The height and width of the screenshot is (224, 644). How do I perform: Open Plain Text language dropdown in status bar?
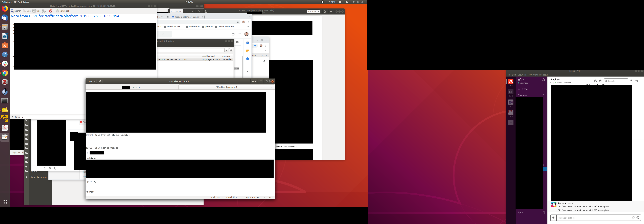[x=217, y=197]
